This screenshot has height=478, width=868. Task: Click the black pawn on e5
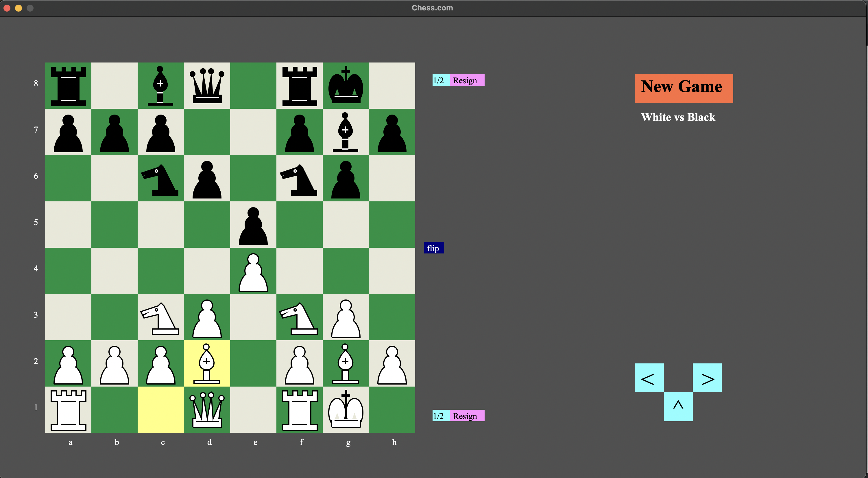pyautogui.click(x=253, y=225)
